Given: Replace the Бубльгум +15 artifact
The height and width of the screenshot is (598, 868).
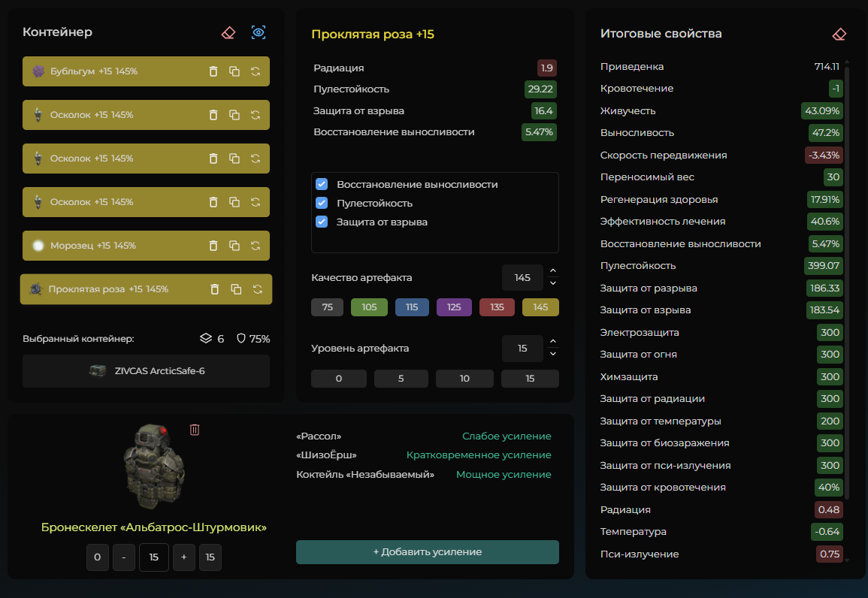Looking at the screenshot, I should [256, 71].
